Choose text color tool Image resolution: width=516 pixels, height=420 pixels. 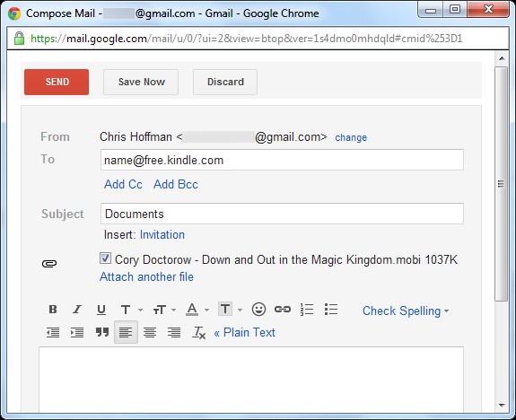(x=192, y=310)
